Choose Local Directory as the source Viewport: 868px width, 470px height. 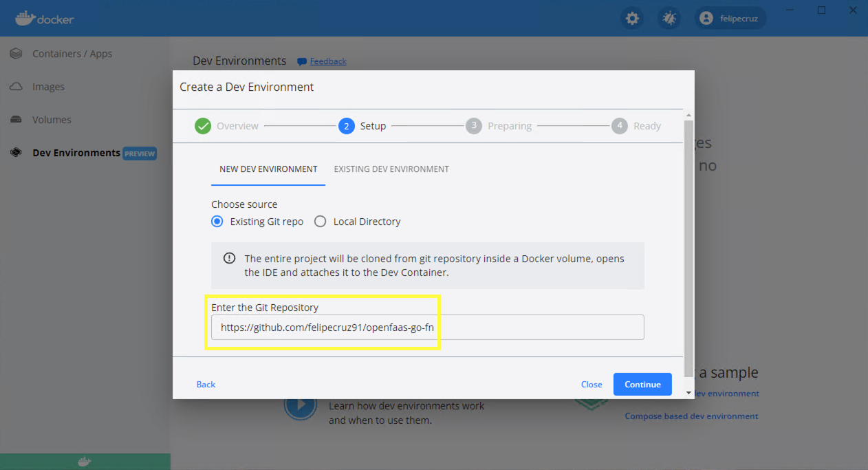pos(320,221)
